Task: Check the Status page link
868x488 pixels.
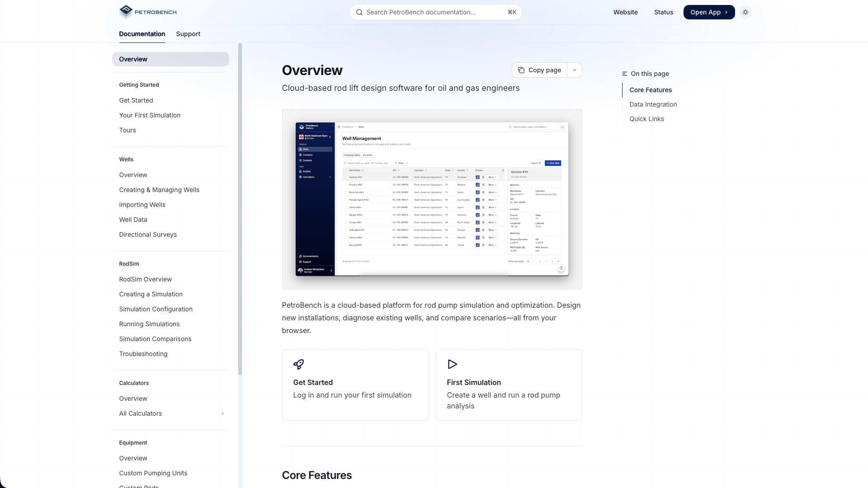Action: [663, 12]
